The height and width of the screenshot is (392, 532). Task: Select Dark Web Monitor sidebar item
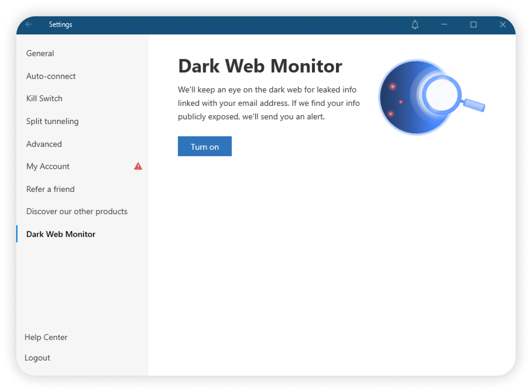[61, 234]
